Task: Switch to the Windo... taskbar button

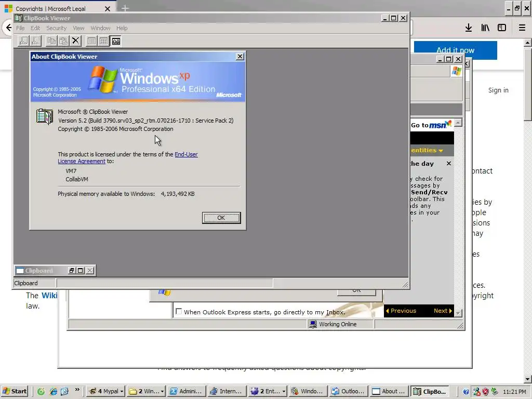Action: [x=308, y=392]
